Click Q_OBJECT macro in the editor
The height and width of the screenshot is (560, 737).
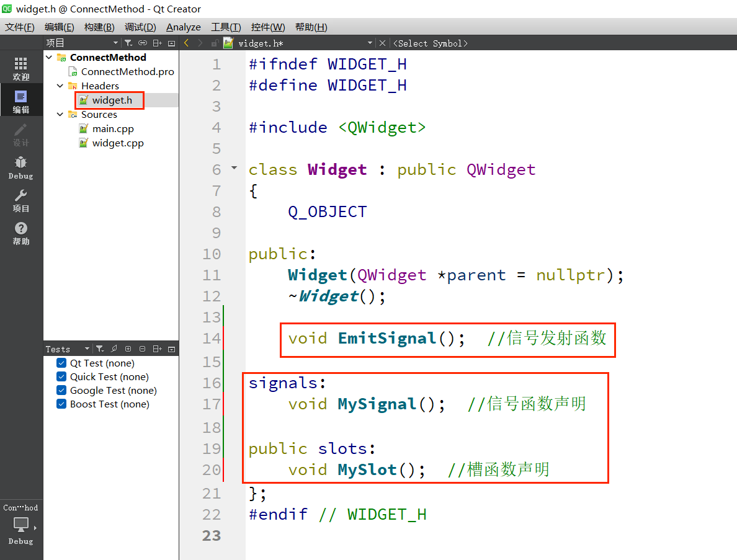327,212
